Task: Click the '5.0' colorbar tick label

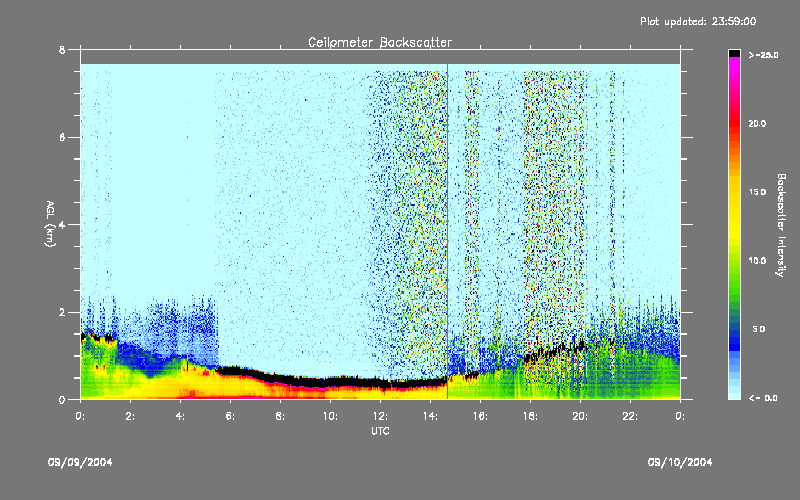Action: [759, 330]
